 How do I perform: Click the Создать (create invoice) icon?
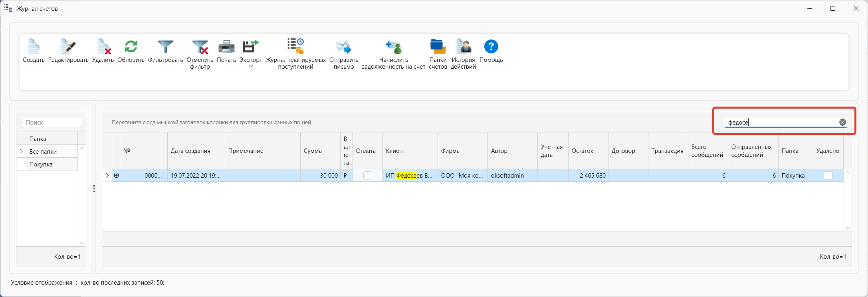34,47
